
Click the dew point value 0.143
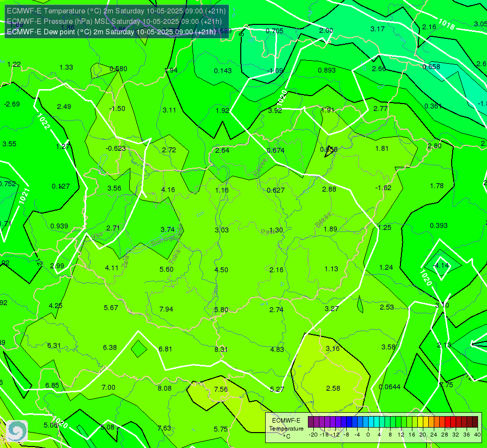click(223, 71)
